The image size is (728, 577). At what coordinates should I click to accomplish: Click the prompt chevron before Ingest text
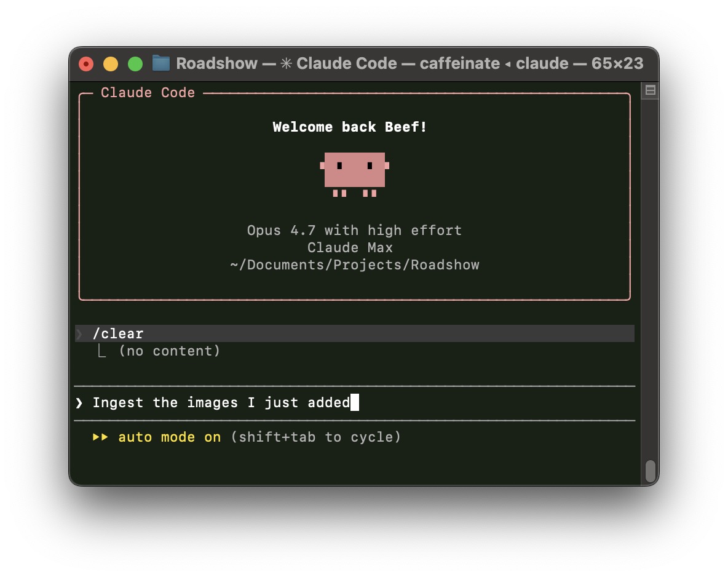[x=79, y=403]
